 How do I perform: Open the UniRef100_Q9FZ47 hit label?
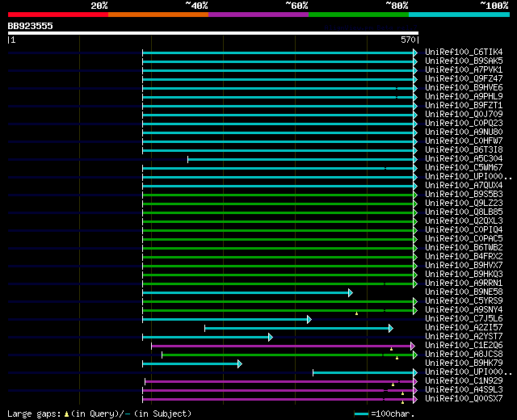click(464, 79)
